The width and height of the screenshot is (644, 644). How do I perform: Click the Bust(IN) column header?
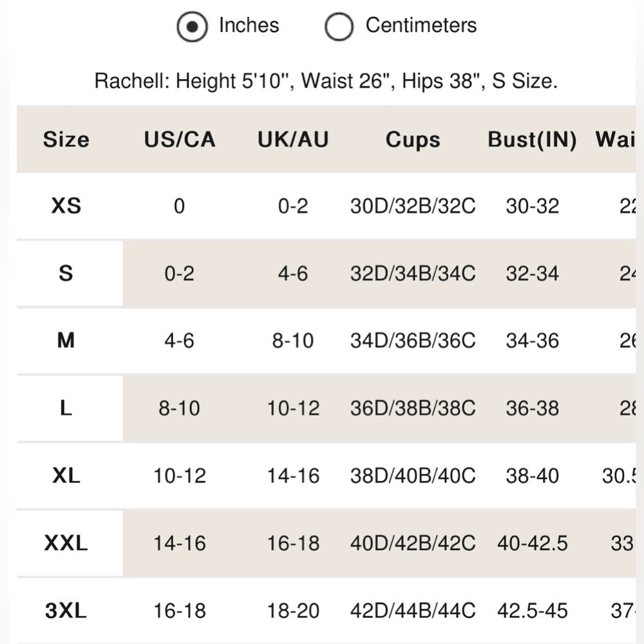tap(533, 140)
